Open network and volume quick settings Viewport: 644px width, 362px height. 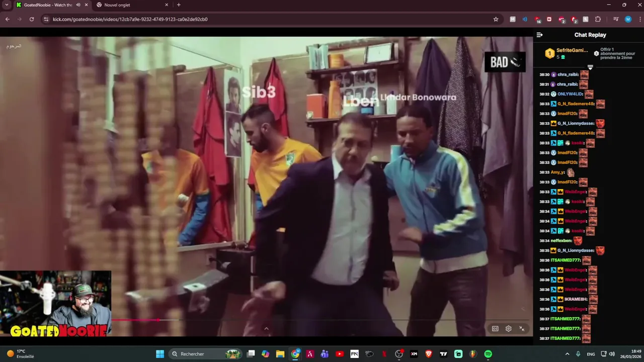pyautogui.click(x=608, y=354)
